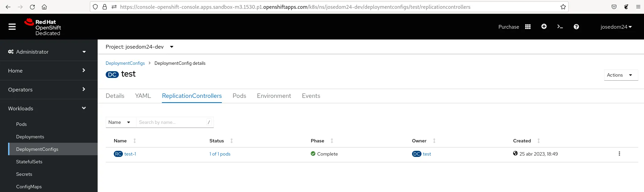Open the Name filter type dropdown
Viewport: 644px width, 192px height.
coord(120,122)
